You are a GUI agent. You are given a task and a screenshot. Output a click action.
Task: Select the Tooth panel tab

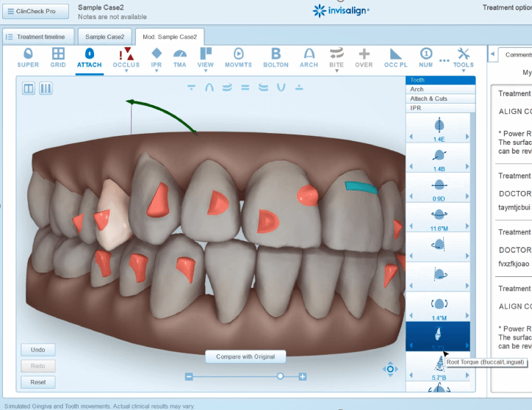[x=440, y=80]
